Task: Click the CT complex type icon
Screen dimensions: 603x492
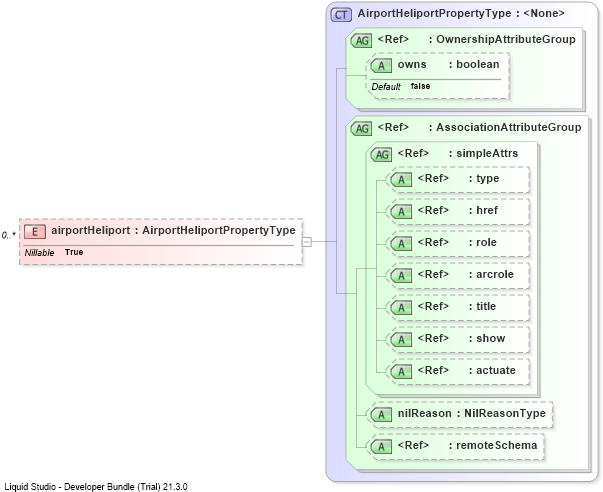Action: click(x=341, y=15)
